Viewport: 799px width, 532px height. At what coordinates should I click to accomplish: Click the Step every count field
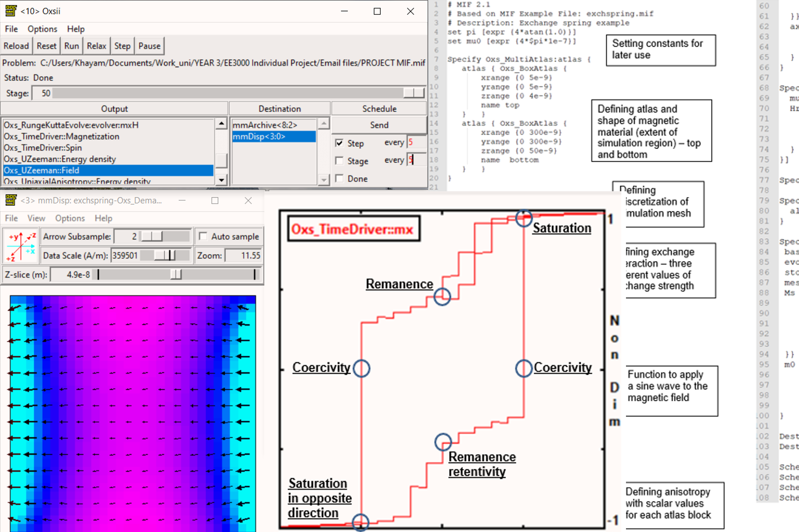click(416, 142)
